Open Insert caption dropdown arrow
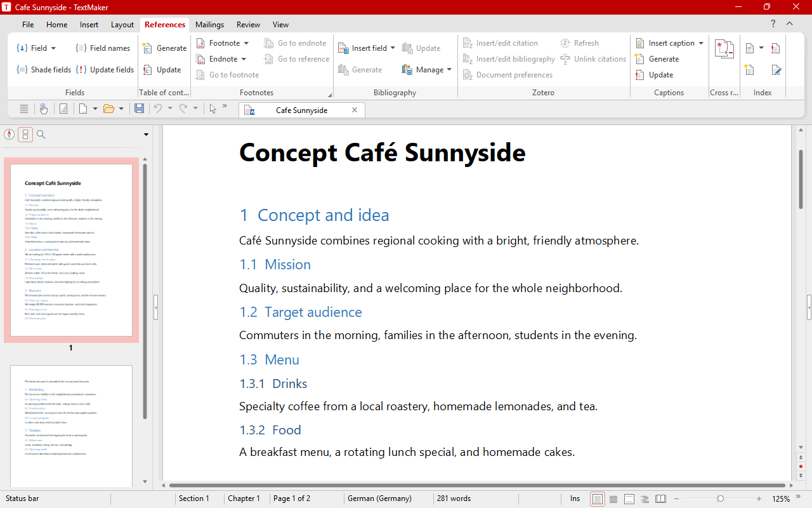The width and height of the screenshot is (812, 508). (701, 43)
